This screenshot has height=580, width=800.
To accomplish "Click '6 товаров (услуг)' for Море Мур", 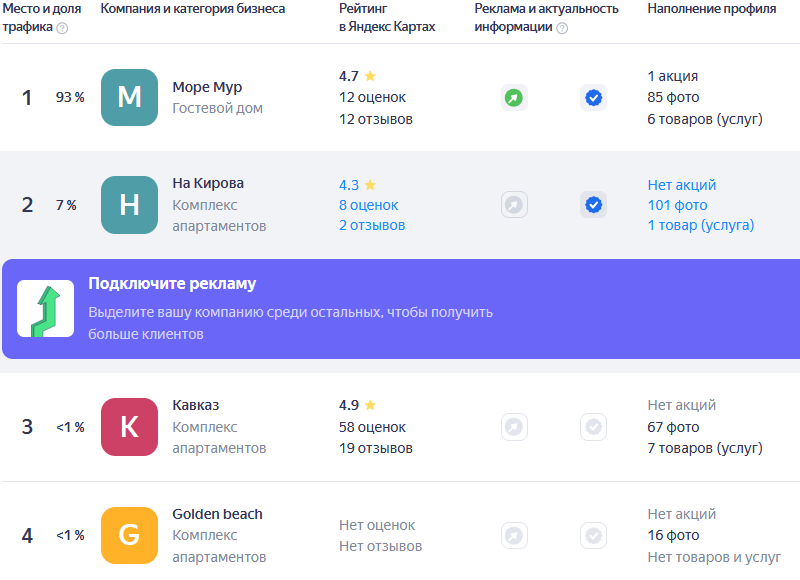I will [x=705, y=119].
